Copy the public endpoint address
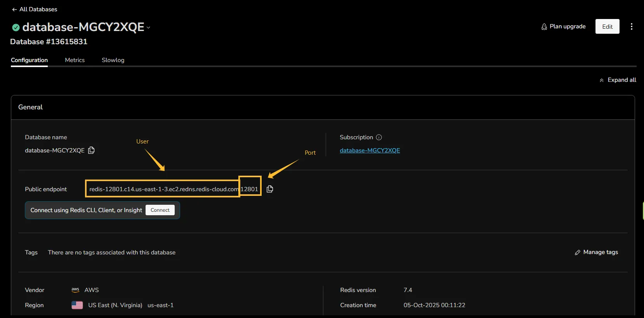This screenshot has height=318, width=644. (x=270, y=189)
